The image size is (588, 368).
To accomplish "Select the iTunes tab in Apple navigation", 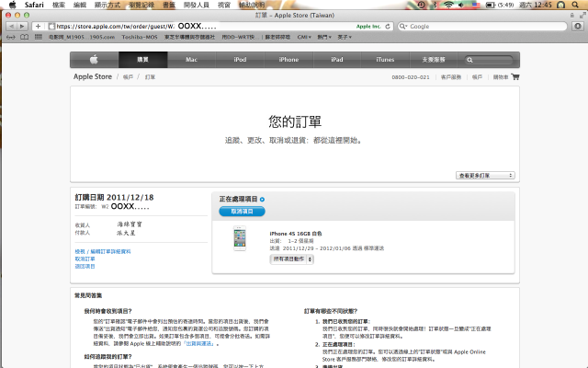I will click(385, 59).
